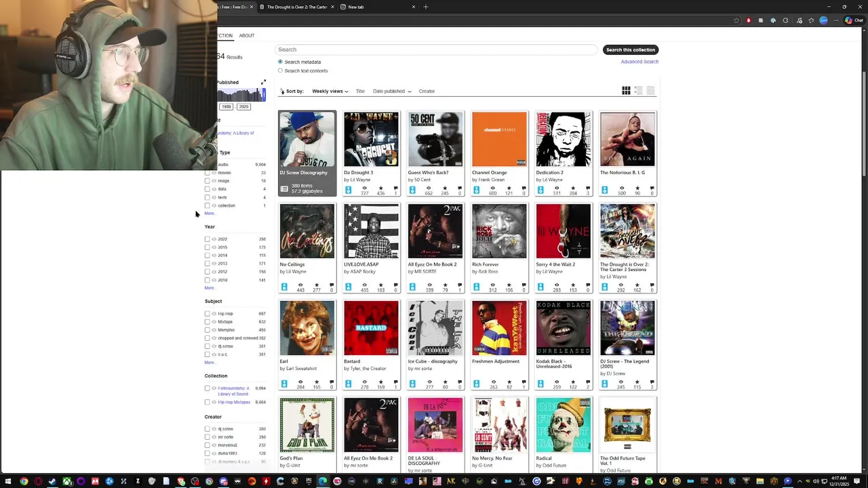Viewport: 868px width, 488px height.
Task: Check the Mixtape subject filter
Action: point(207,322)
